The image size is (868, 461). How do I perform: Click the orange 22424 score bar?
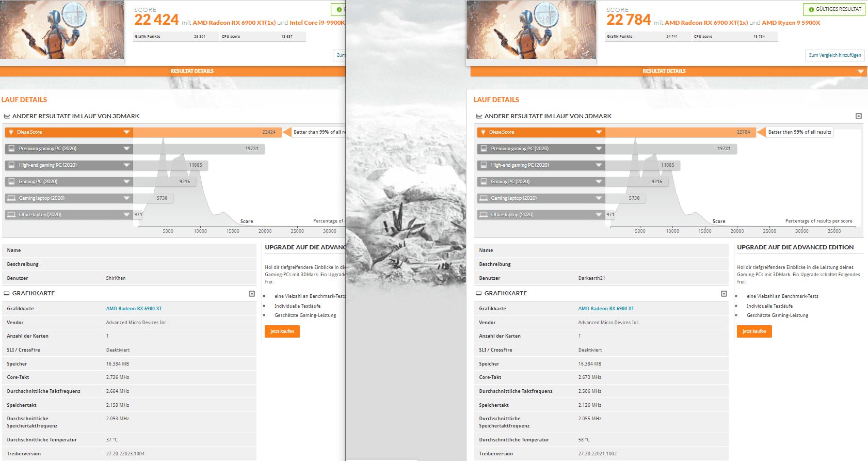(x=207, y=132)
